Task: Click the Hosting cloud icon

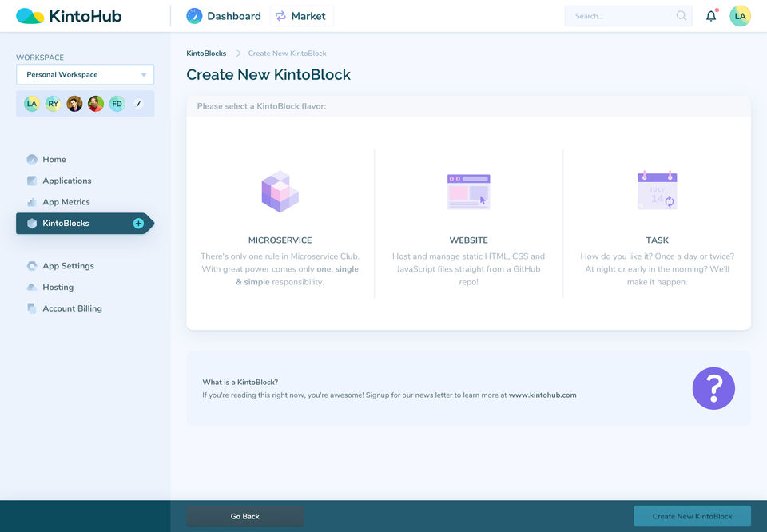Action: [x=32, y=287]
